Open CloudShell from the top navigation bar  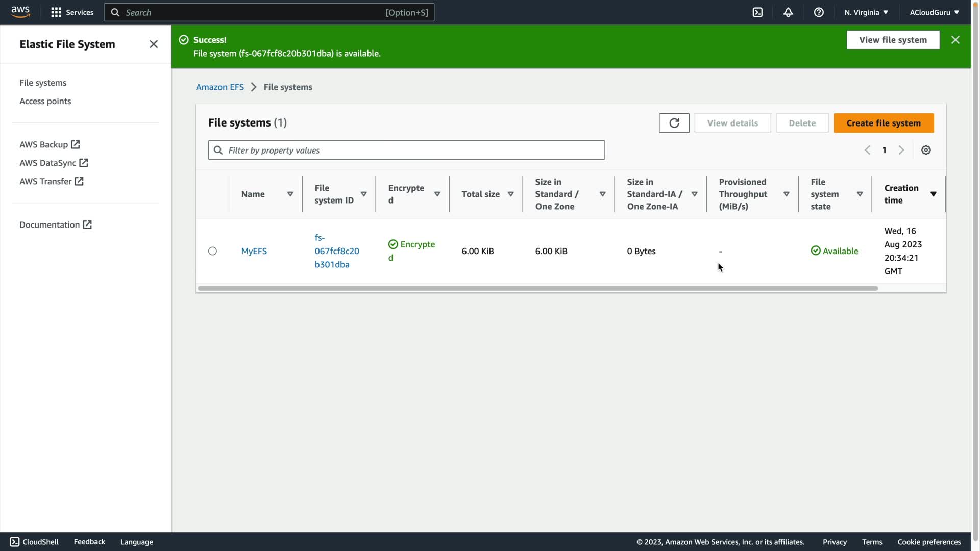point(757,12)
